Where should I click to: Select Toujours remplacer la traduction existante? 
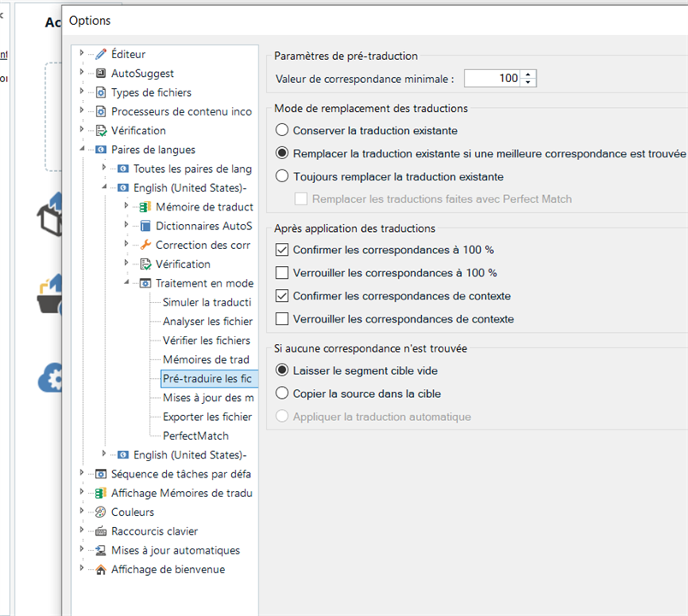(x=282, y=176)
